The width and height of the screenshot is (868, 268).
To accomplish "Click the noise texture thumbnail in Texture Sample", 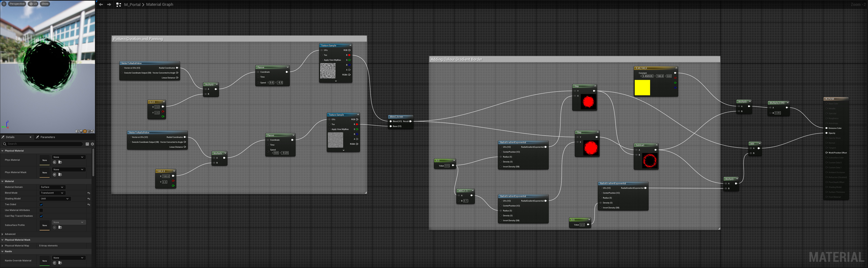I will pyautogui.click(x=336, y=140).
